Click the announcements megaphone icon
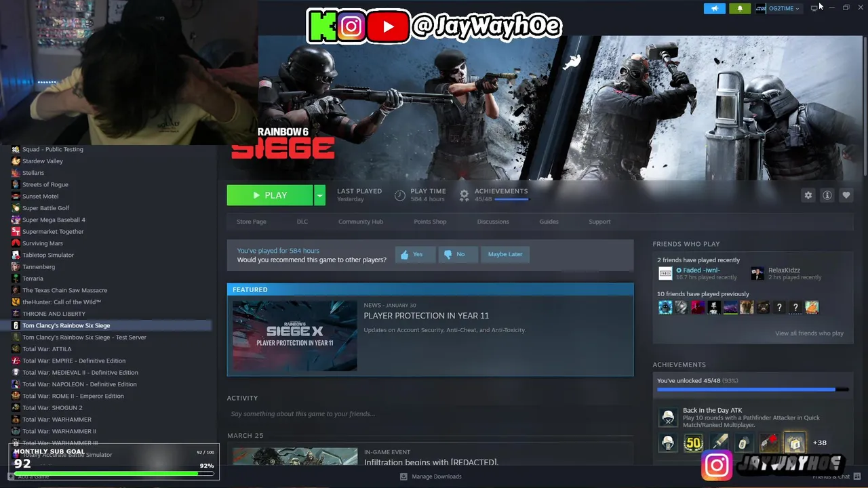Screen dimensions: 868x488 pyautogui.click(x=714, y=8)
